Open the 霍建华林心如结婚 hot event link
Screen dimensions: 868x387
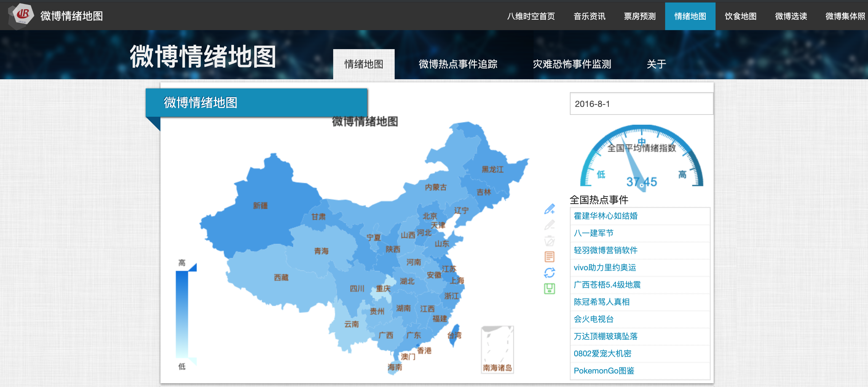[x=605, y=216]
